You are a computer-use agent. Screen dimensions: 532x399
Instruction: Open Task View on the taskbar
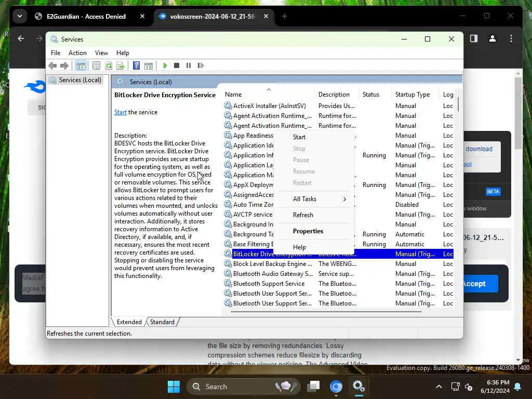pyautogui.click(x=313, y=387)
